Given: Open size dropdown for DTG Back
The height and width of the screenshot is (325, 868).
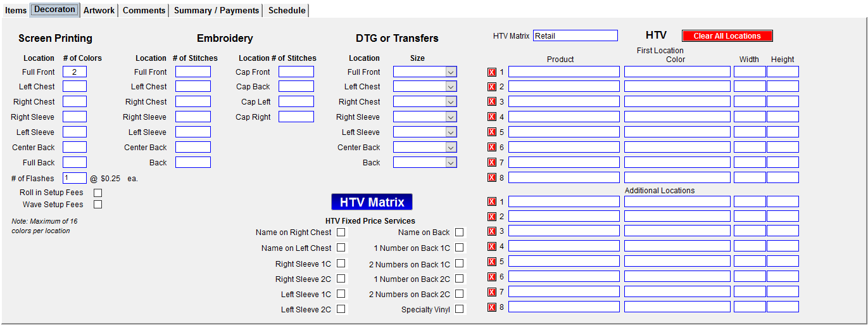Looking at the screenshot, I should tap(450, 163).
